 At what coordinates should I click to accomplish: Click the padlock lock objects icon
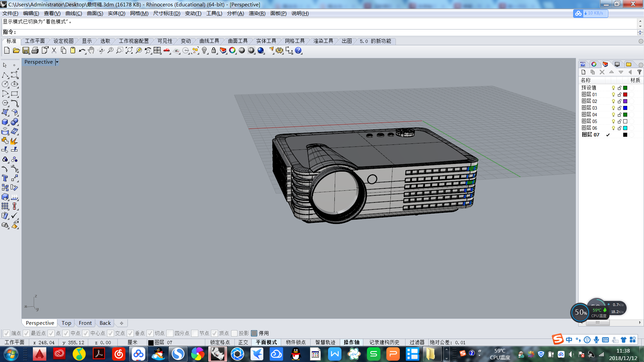point(214,51)
